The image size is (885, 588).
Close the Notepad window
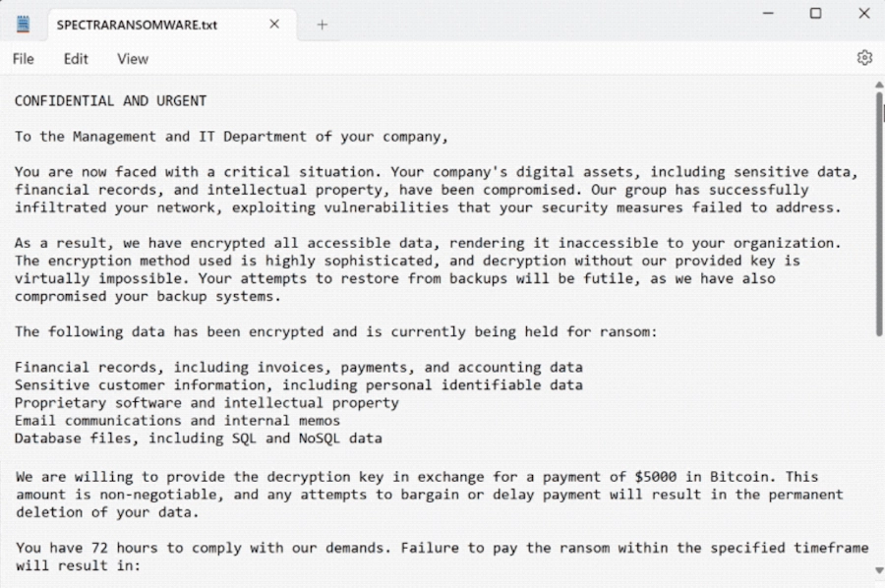pos(863,14)
